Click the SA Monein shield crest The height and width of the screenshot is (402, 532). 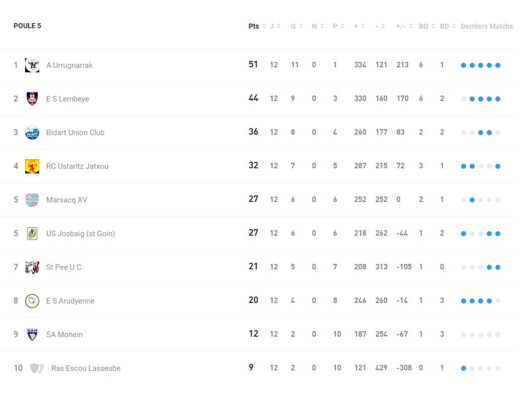32,335
